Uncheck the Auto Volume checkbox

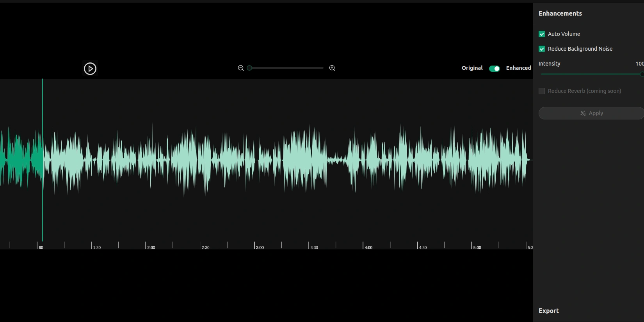542,34
